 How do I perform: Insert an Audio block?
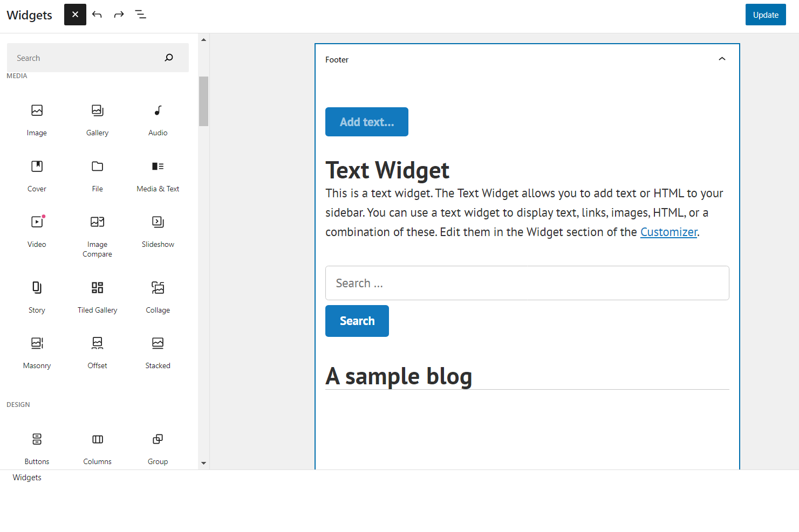click(158, 120)
